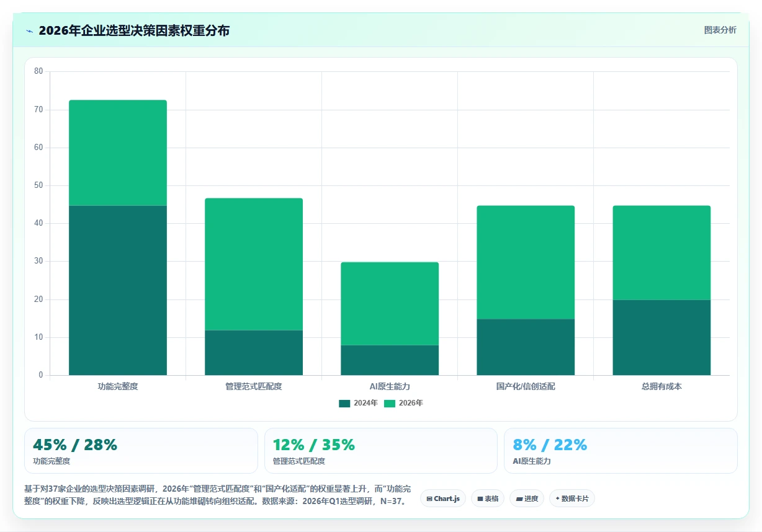Click the 2024 segment of 管理范式匹配度 bar
The height and width of the screenshot is (532, 762).
pyautogui.click(x=254, y=353)
